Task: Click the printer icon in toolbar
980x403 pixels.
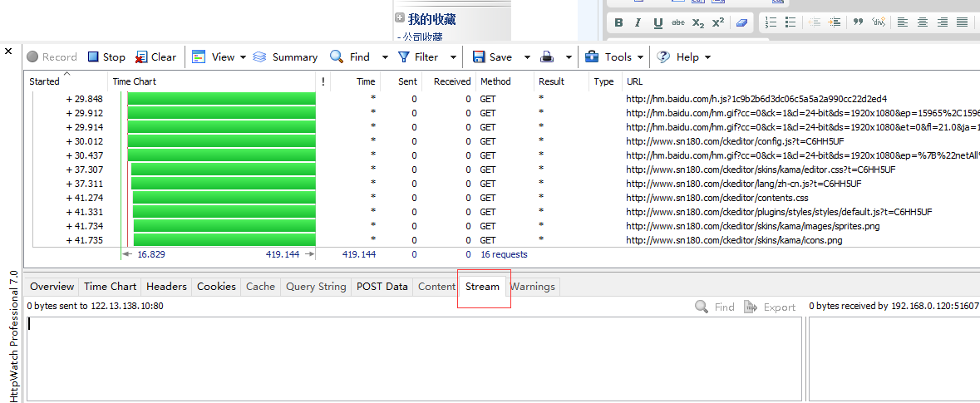Action: [548, 57]
